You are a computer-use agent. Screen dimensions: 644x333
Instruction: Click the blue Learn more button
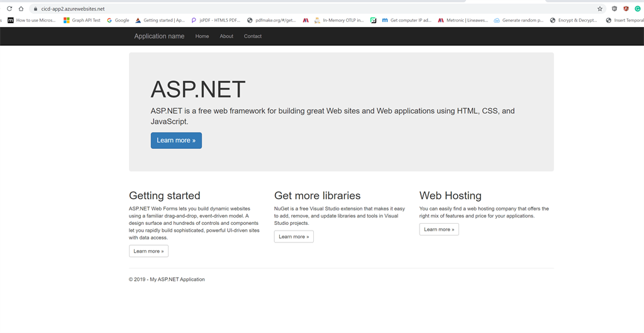click(x=176, y=140)
